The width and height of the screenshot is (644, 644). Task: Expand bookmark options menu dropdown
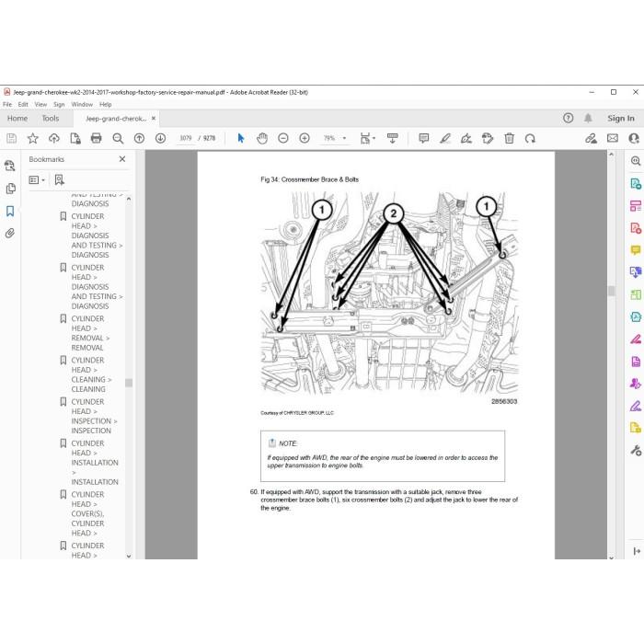pyautogui.click(x=37, y=180)
